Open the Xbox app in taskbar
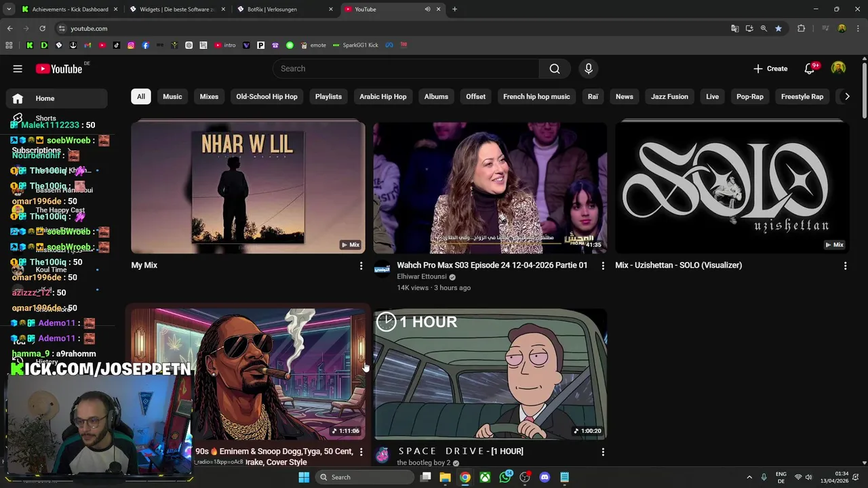868x488 pixels. click(486, 477)
